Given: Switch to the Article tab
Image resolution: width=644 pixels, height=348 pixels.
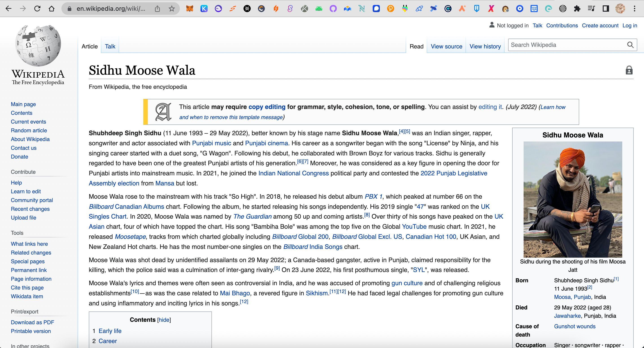Looking at the screenshot, I should [89, 46].
